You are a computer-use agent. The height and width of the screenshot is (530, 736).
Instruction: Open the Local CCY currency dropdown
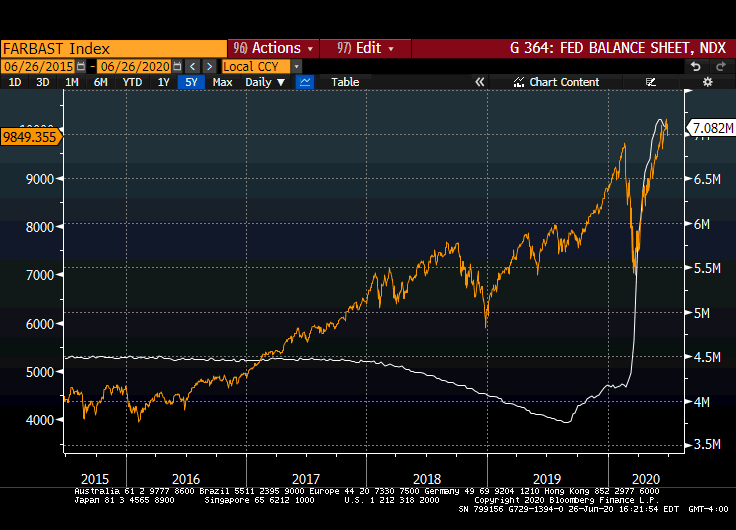(x=262, y=66)
